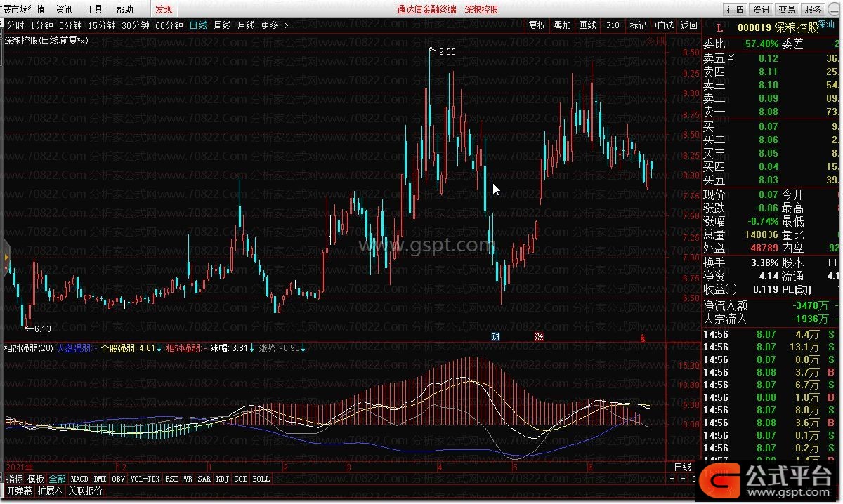Open F10 company information

(x=613, y=25)
